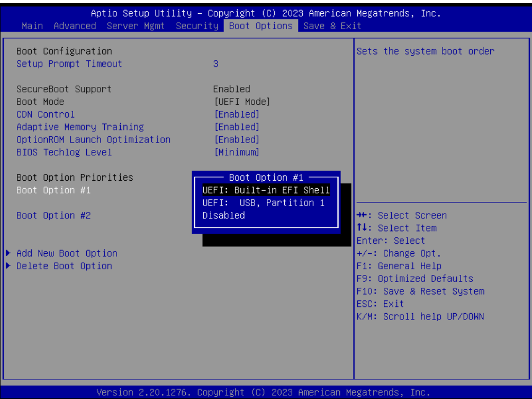This screenshot has height=399, width=532.
Task: Click the Boot Mode [UEFI Mode] value
Action: pyautogui.click(x=242, y=102)
